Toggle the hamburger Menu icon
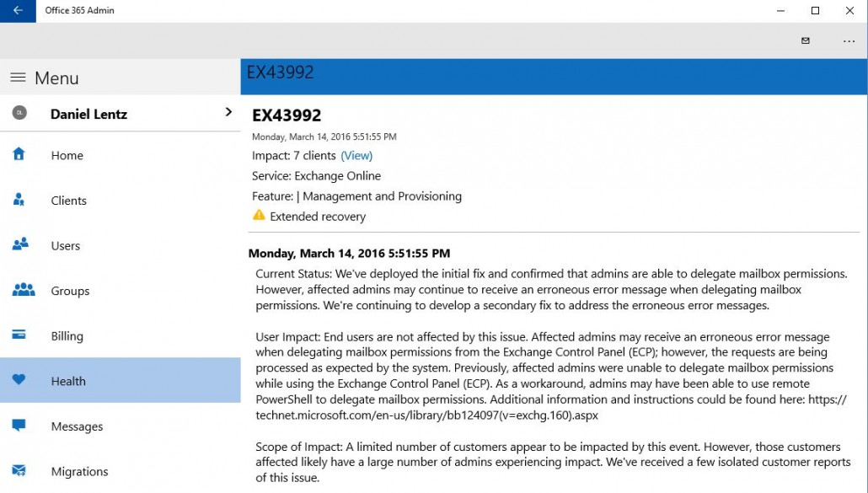Image resolution: width=868 pixels, height=493 pixels. pyautogui.click(x=18, y=78)
